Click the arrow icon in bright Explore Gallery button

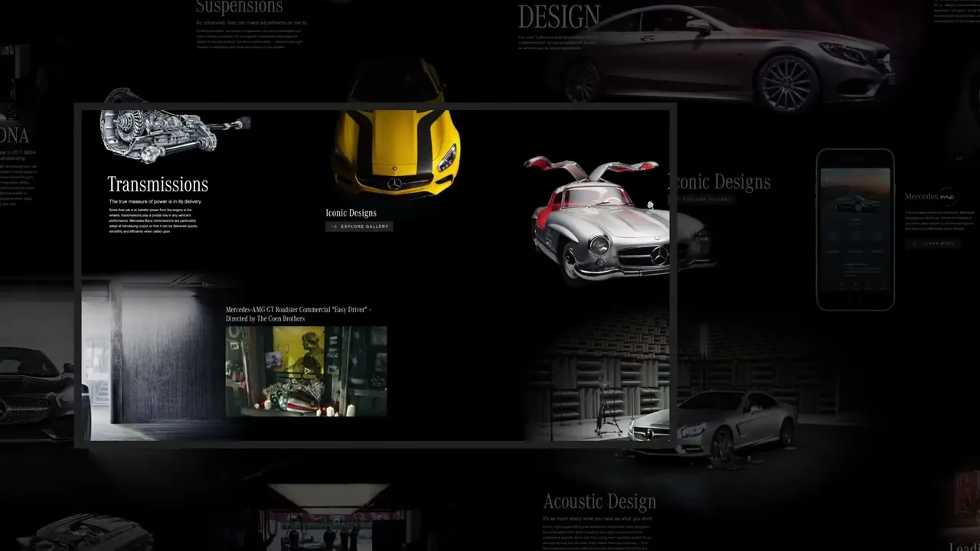coord(333,227)
